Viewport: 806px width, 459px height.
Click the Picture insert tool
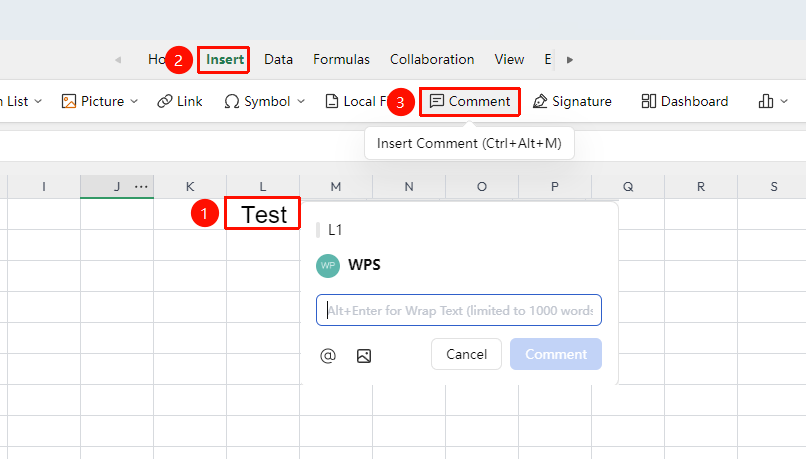93,101
